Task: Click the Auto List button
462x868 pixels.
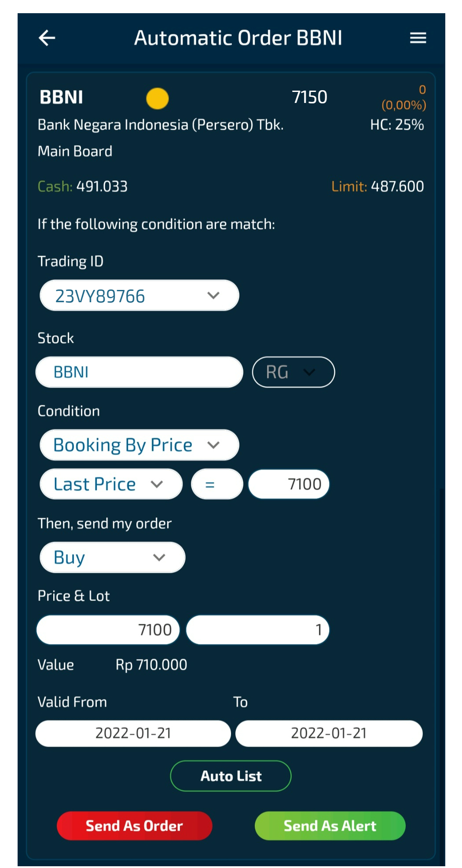Action: [x=230, y=776]
